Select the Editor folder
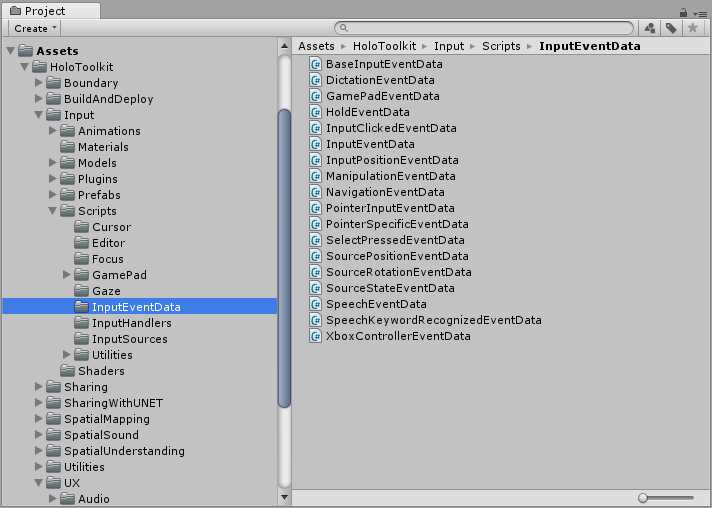 pyautogui.click(x=99, y=243)
